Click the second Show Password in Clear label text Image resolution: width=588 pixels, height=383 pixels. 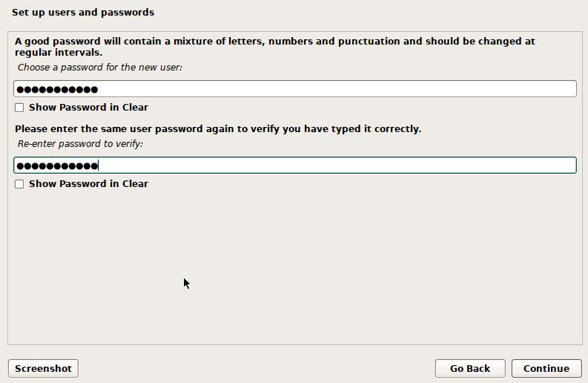pos(88,184)
